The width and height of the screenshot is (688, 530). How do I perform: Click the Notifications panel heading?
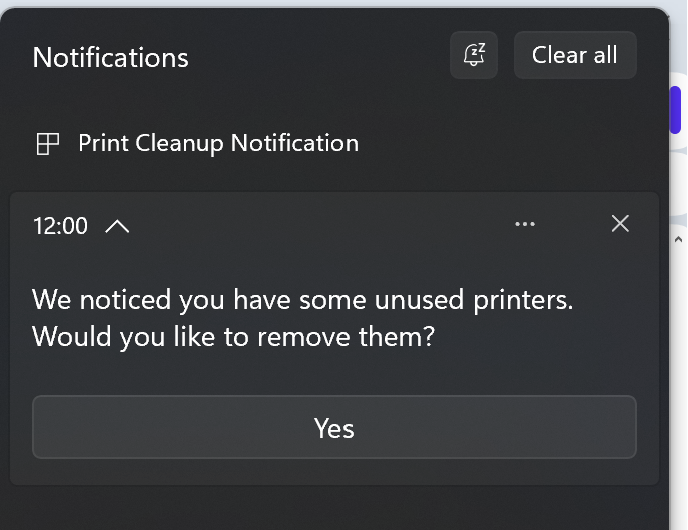pos(111,57)
